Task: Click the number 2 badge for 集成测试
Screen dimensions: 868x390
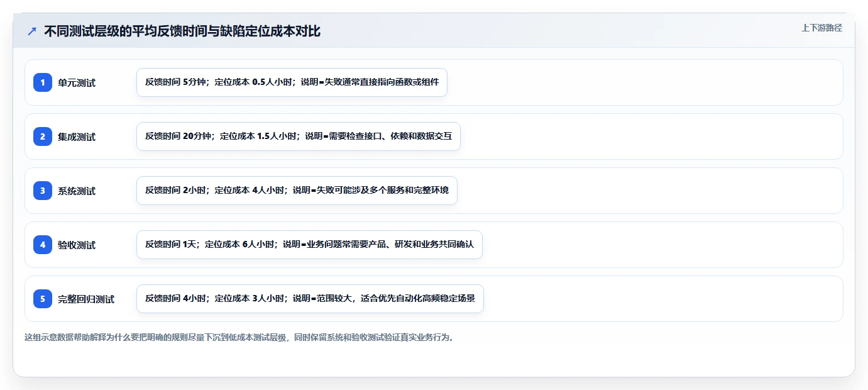Action: pos(43,136)
